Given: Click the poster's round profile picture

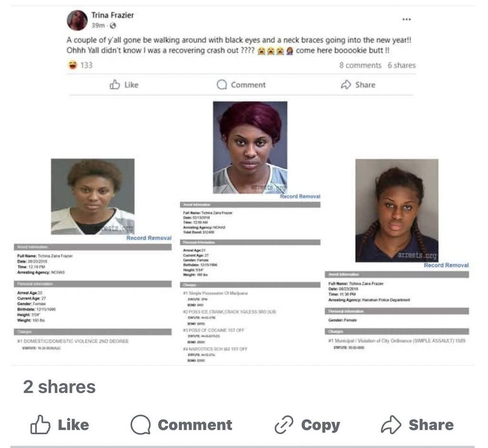Looking at the screenshot, I should pos(77,20).
